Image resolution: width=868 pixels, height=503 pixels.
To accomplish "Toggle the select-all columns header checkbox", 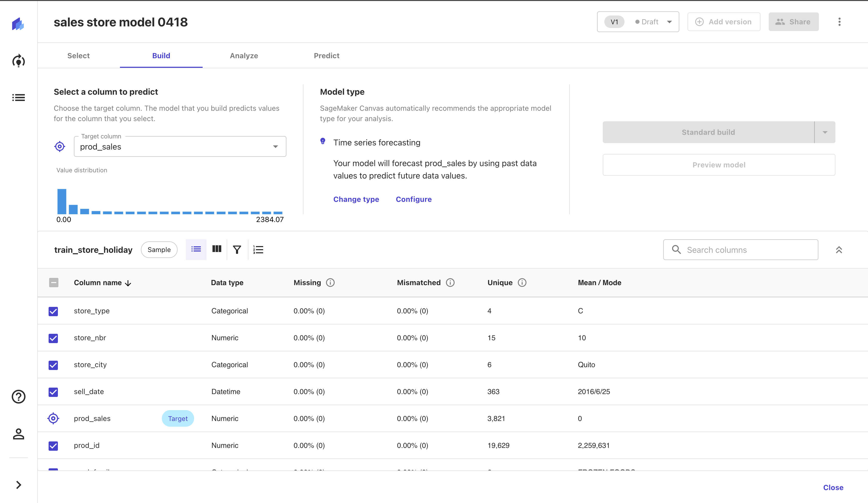I will (54, 283).
